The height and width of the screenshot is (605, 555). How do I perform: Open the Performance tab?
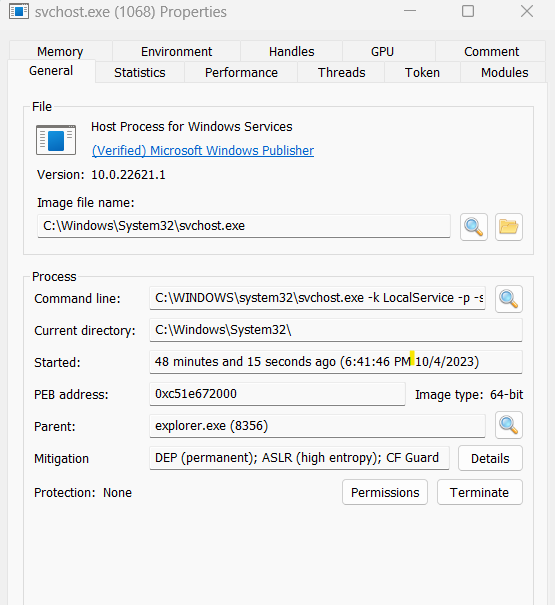[x=241, y=73]
